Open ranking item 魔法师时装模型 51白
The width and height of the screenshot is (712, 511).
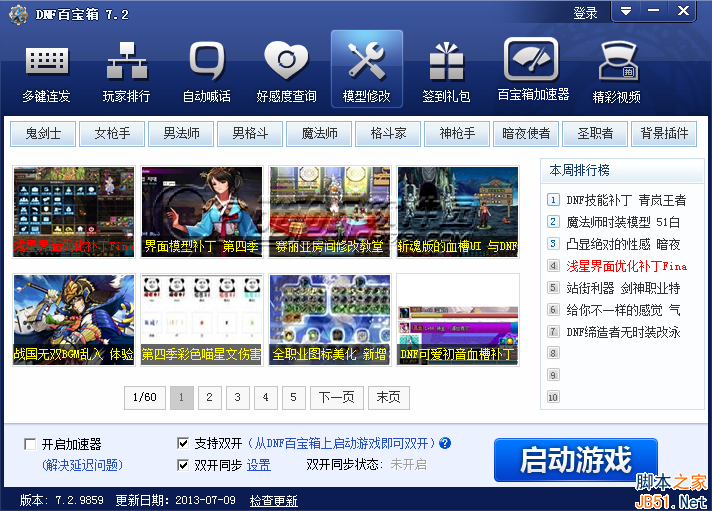click(623, 222)
